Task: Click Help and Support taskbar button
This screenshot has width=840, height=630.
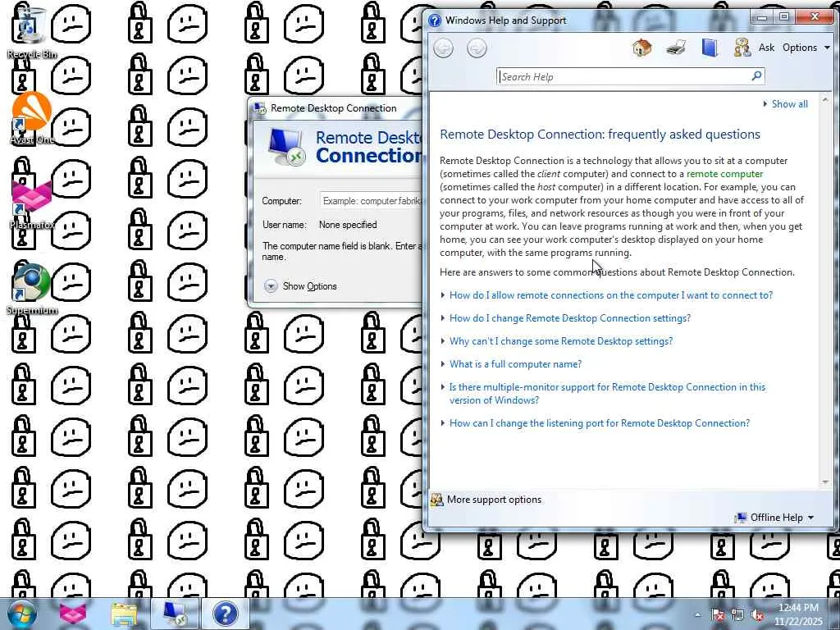Action: pos(226,614)
